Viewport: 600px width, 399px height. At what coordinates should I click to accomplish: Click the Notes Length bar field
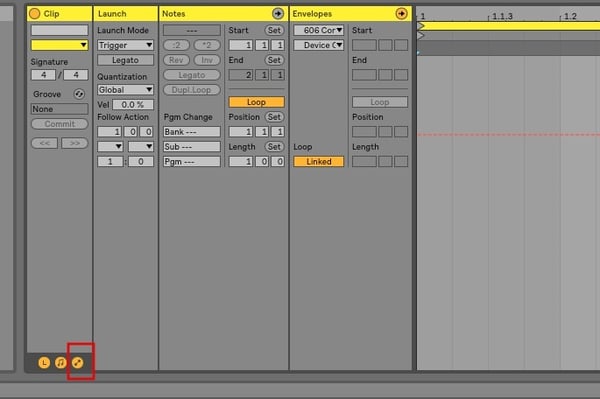point(241,161)
